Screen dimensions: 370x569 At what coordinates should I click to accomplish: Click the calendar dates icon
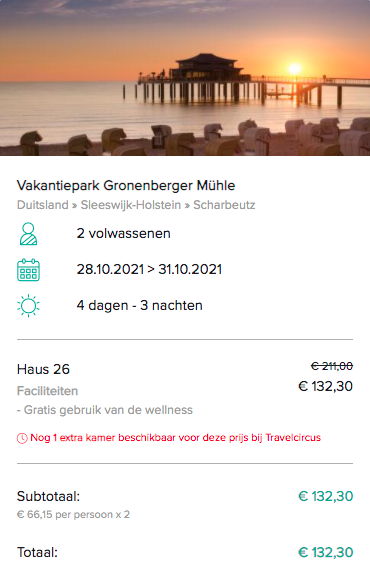click(x=28, y=270)
